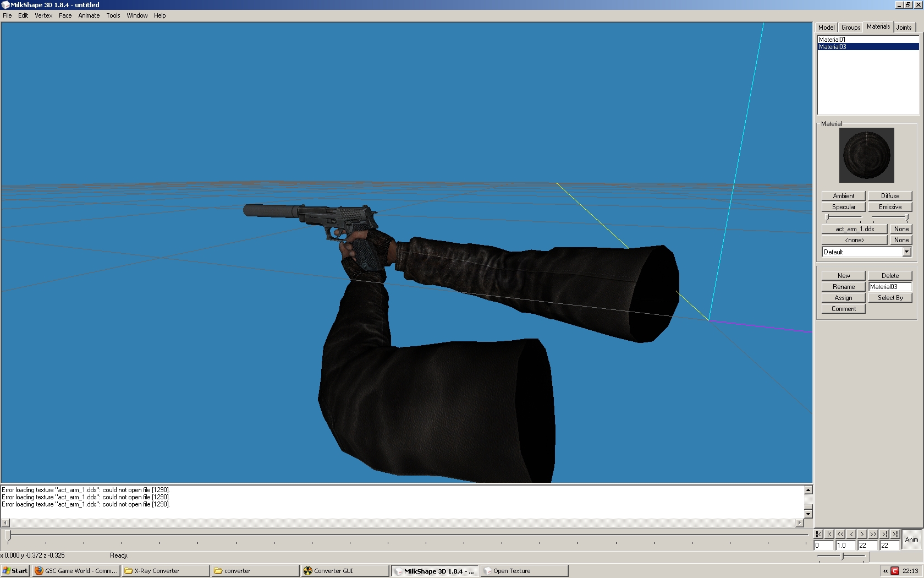The image size is (924, 578).
Task: Play animation backward with double arrows
Action: (x=840, y=534)
